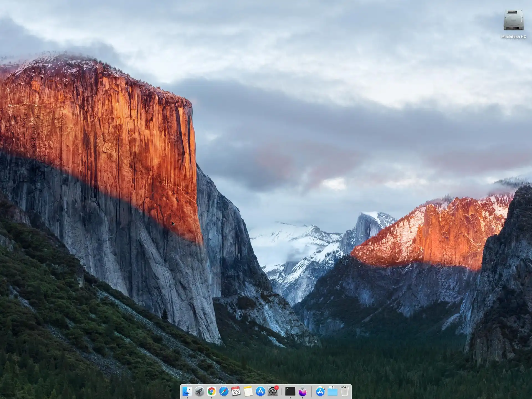The width and height of the screenshot is (532, 399).
Task: Open Google Chrome in Dock
Action: pos(211,391)
